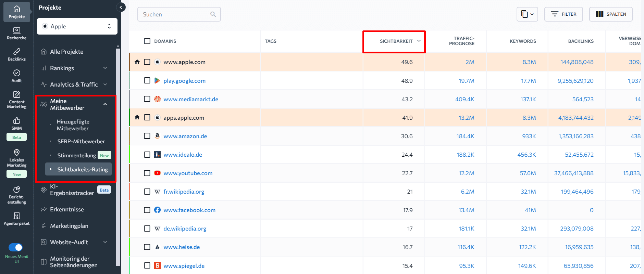This screenshot has height=274, width=644.
Task: Check the apps.apple.com row checkbox
Action: (147, 117)
